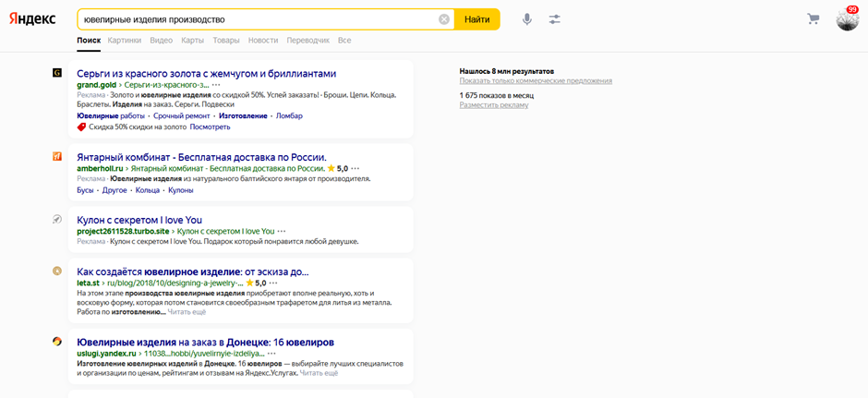Viewport: 868px width, 398px height.
Task: Open the three-dot menu of grand.gold result
Action: tap(216, 85)
